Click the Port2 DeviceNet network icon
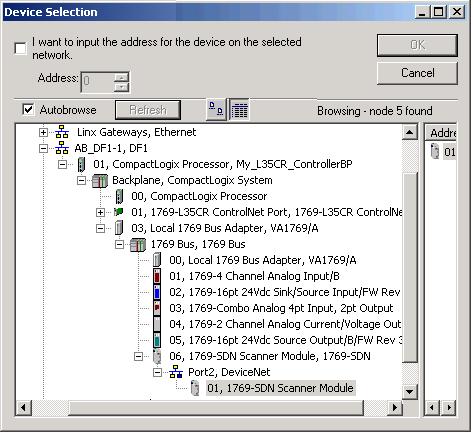The height and width of the screenshot is (434, 473). [176, 372]
